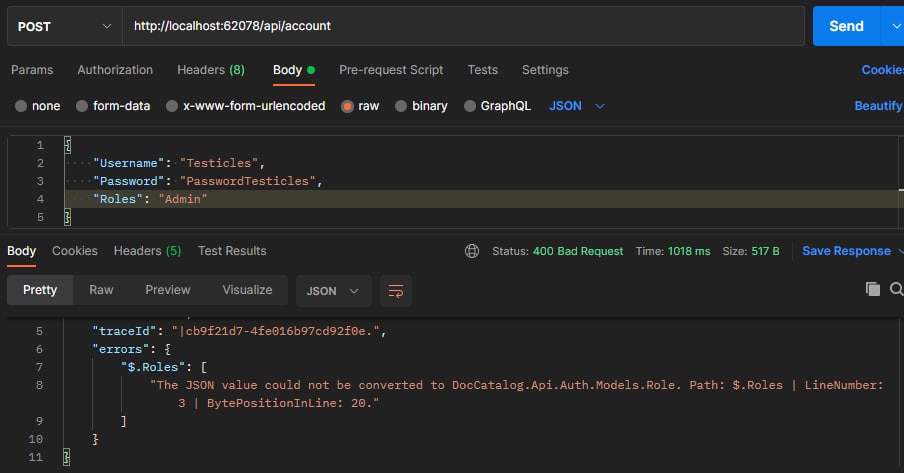Image resolution: width=904 pixels, height=473 pixels.
Task: Click the Beautify link
Action: click(878, 106)
